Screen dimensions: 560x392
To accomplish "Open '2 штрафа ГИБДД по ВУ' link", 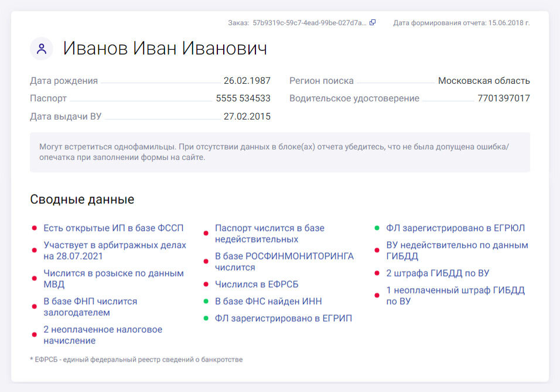I will tap(438, 274).
